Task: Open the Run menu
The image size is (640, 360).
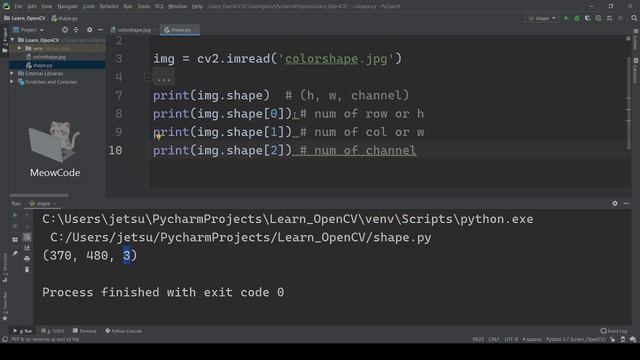Action: pos(128,6)
